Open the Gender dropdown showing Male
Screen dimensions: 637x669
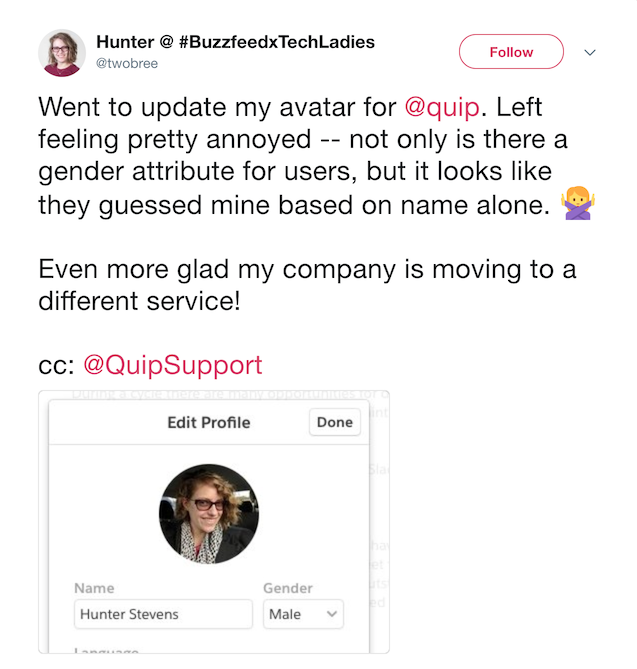303,614
